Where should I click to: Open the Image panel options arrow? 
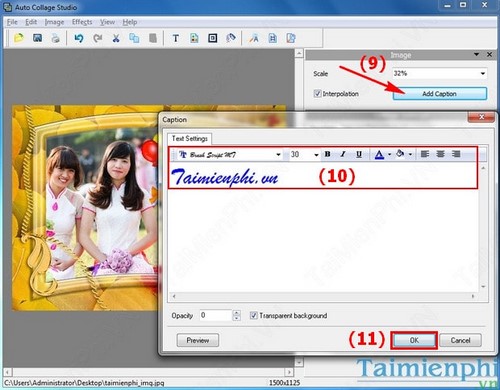pos(476,54)
